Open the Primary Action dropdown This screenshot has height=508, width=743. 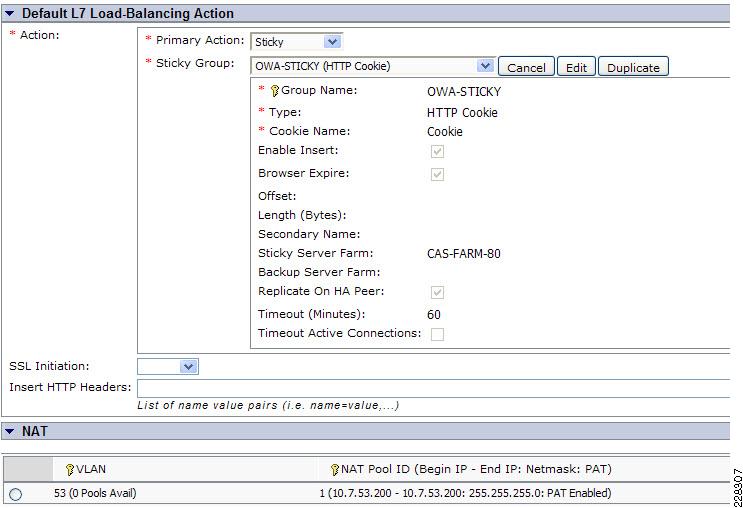333,42
